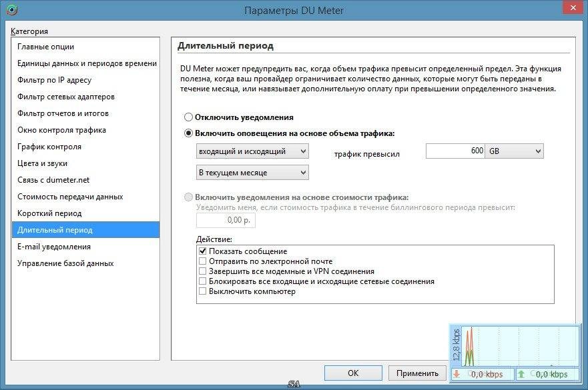Select disabled 'Включить уведомления на основе стоимости трафика' radio
Screen dimensions: 588x390
tap(188, 197)
